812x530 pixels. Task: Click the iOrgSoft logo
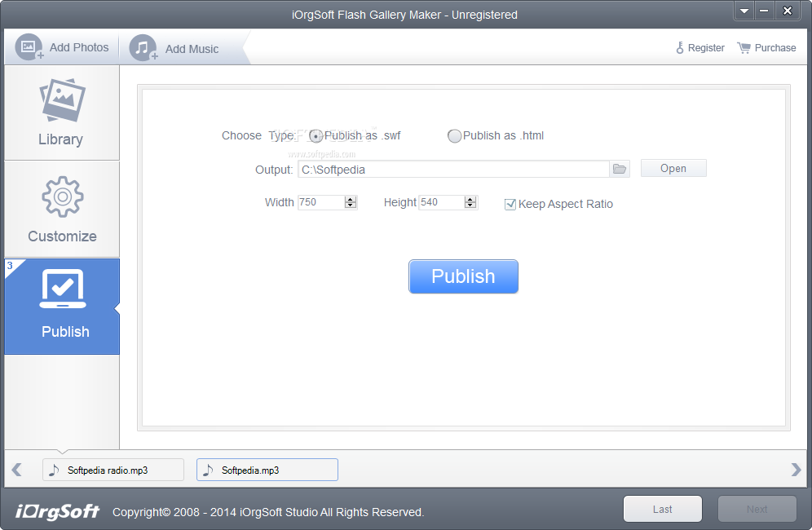click(57, 511)
